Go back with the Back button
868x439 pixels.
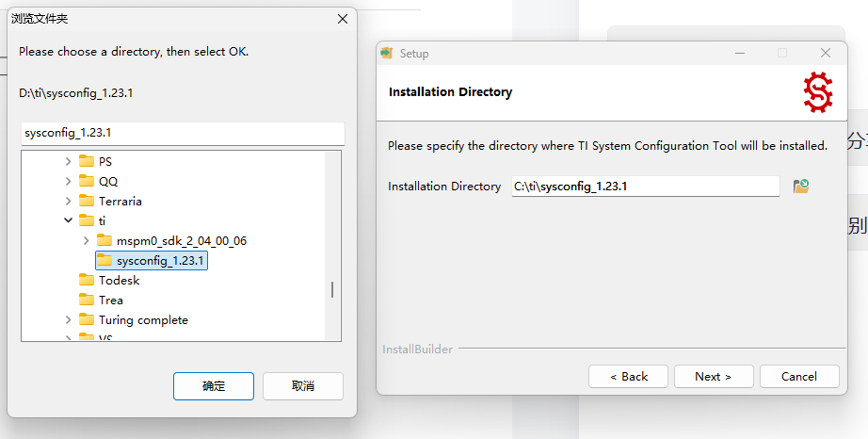(x=628, y=377)
